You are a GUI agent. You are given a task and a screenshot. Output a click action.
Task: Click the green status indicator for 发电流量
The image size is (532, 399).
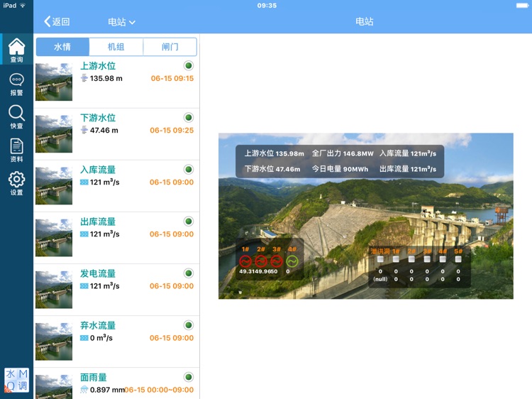189,273
